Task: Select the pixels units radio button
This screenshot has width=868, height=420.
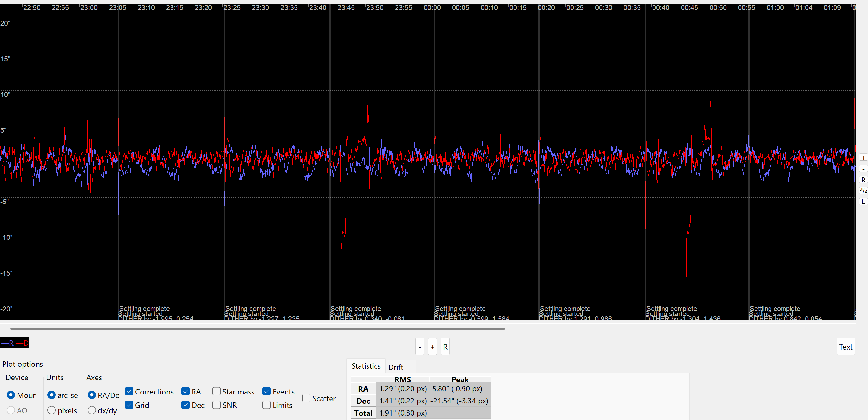Action: tap(52, 410)
